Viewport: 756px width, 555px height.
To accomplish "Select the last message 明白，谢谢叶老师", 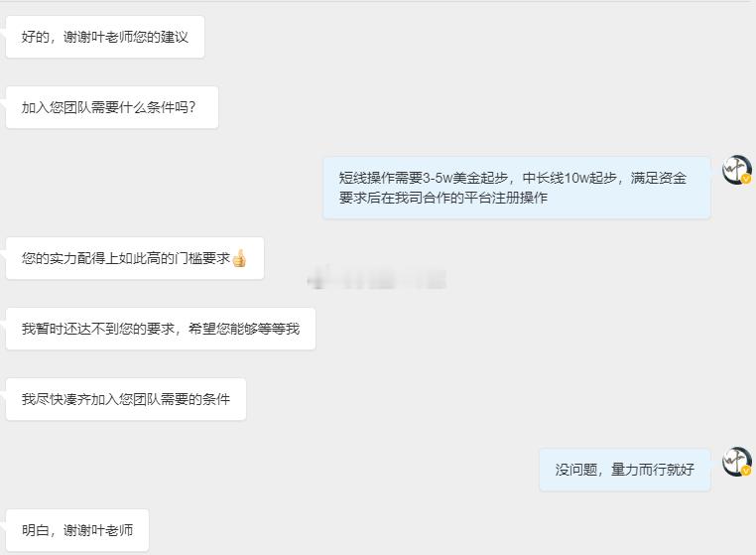I will (77, 530).
